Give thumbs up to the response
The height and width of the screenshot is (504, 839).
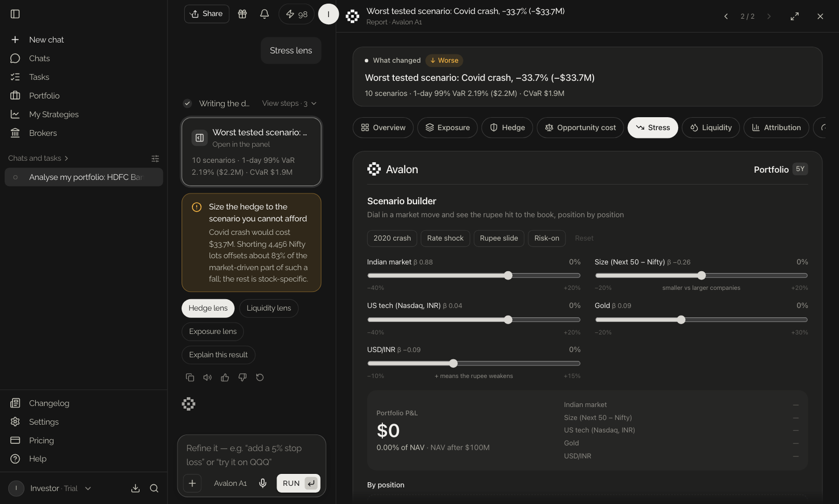pos(225,377)
